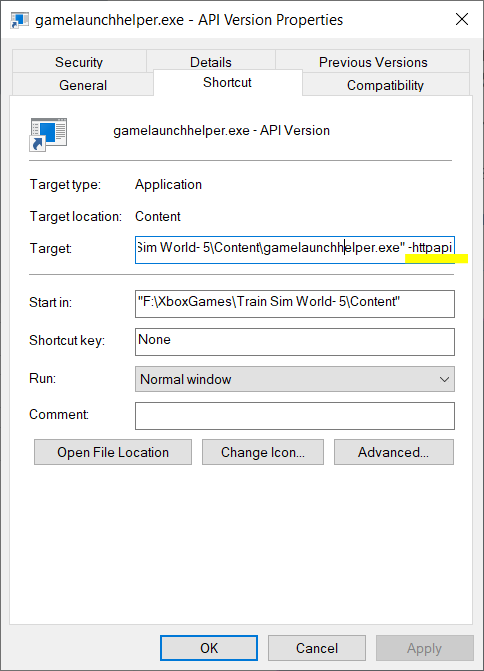Click the large gamelaunchhelper shortcut icon
This screenshot has width=484, height=671.
(x=48, y=135)
